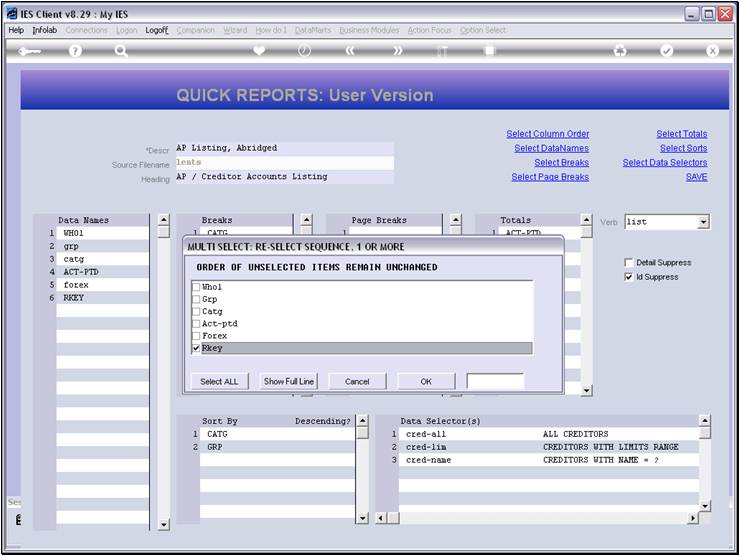This screenshot has height=555, width=739.
Task: Click Cancel in the multi select dialog
Action: (x=357, y=382)
